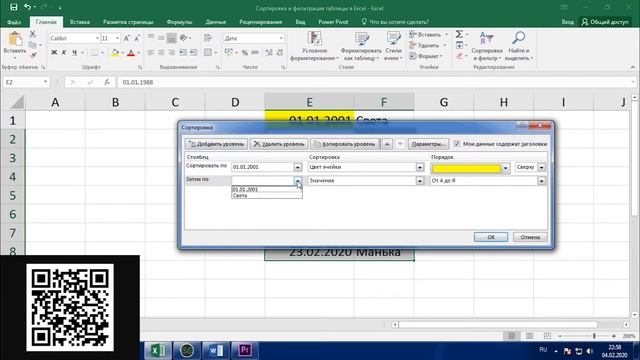Open Excel from the taskbar
Screen dimensions: 640x360
[x=158, y=350]
